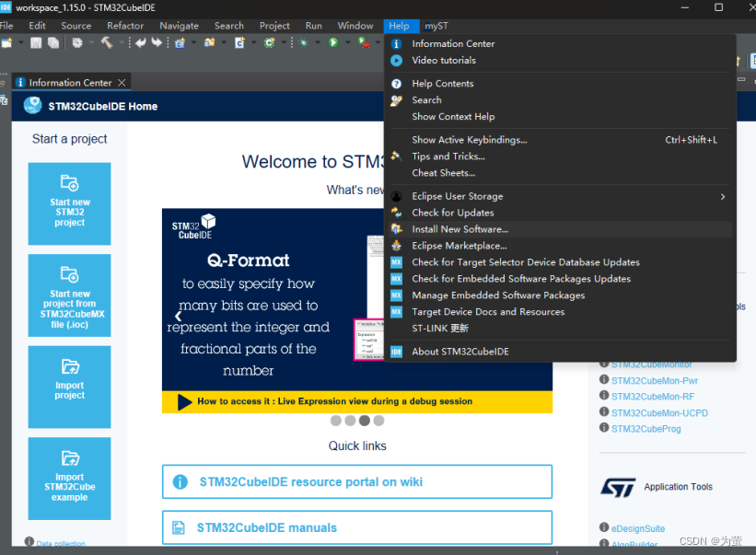The width and height of the screenshot is (756, 555).
Task: Click the Save toolbar icon
Action: coord(36,43)
